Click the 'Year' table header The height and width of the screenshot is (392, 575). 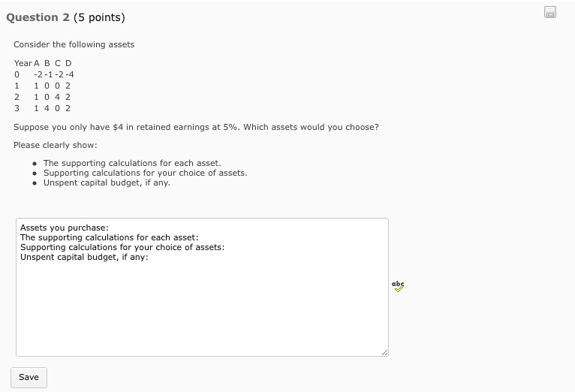[x=23, y=63]
